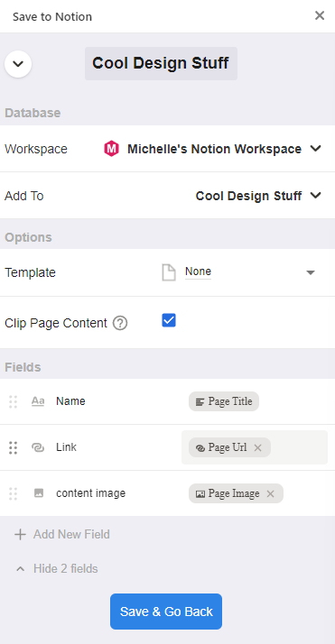Image resolution: width=335 pixels, height=644 pixels.
Task: Click Add New Field
Action: point(62,534)
